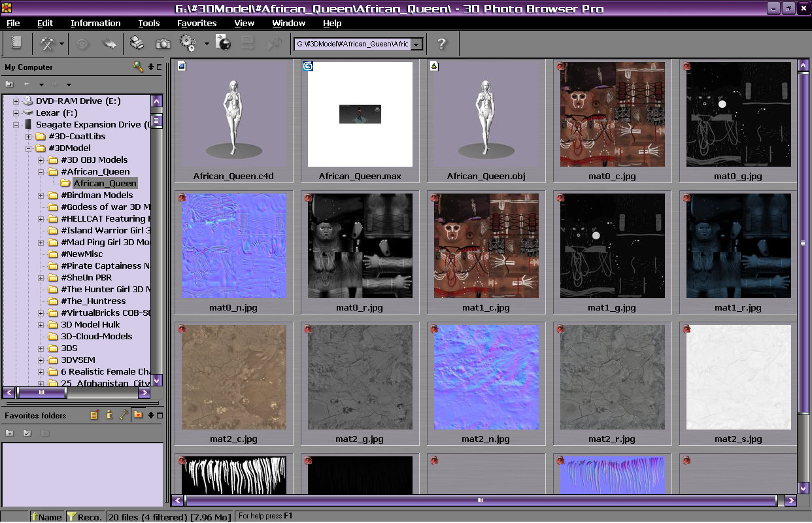Select the #SheUn PBR folder
The image size is (812, 523).
tap(86, 278)
